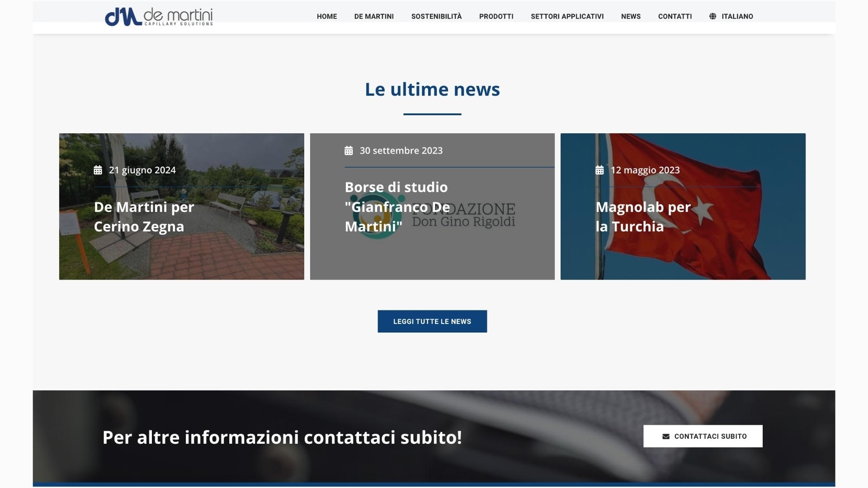Screen dimensions: 868x488
Task: Select News in the top navigation
Action: click(x=631, y=16)
